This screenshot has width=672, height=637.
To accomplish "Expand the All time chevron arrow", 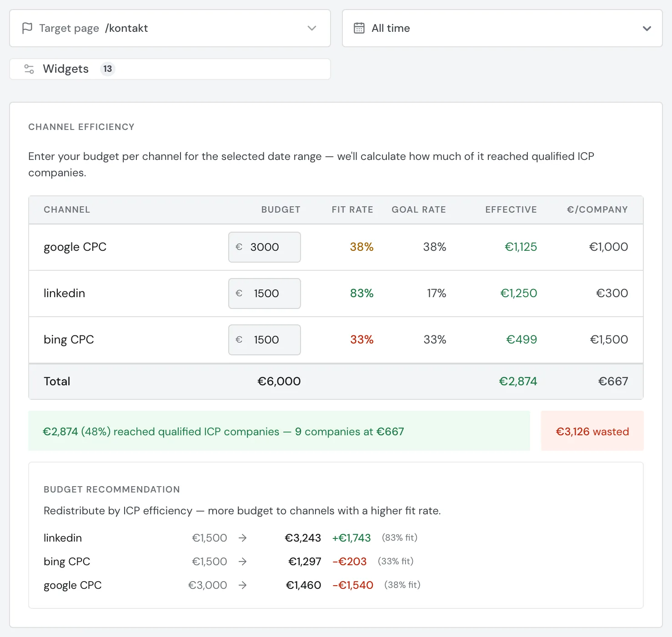I will (647, 29).
